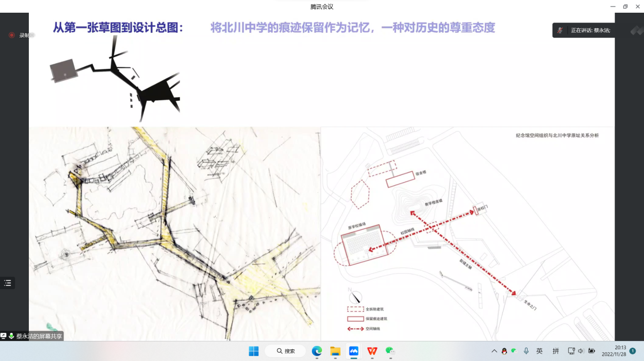Image resolution: width=644 pixels, height=361 pixels.
Task: Open the Windows Start menu
Action: (x=254, y=351)
